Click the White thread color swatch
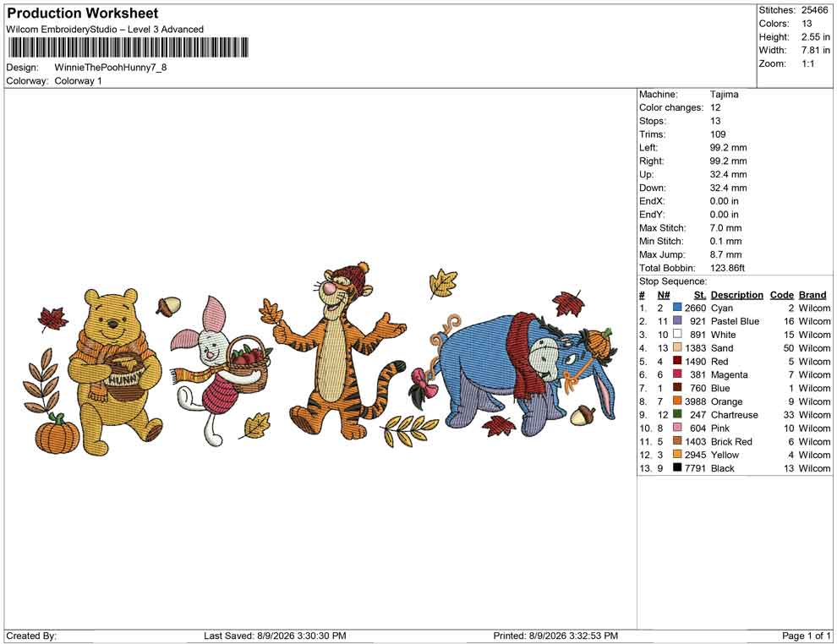 [677, 334]
